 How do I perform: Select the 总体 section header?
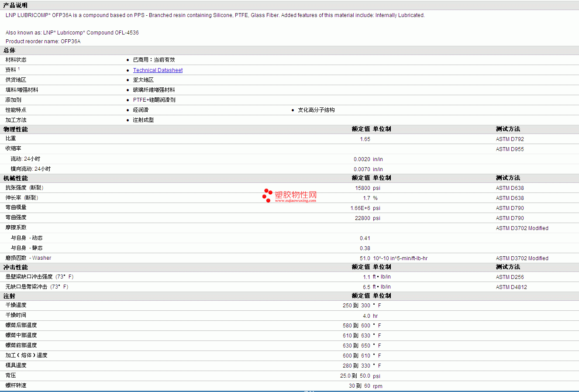pos(9,50)
